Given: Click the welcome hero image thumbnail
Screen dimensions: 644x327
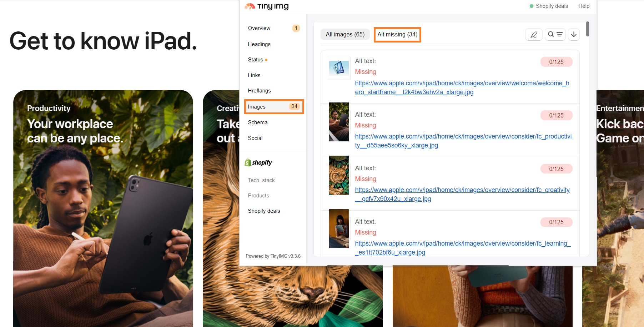Looking at the screenshot, I should [339, 68].
